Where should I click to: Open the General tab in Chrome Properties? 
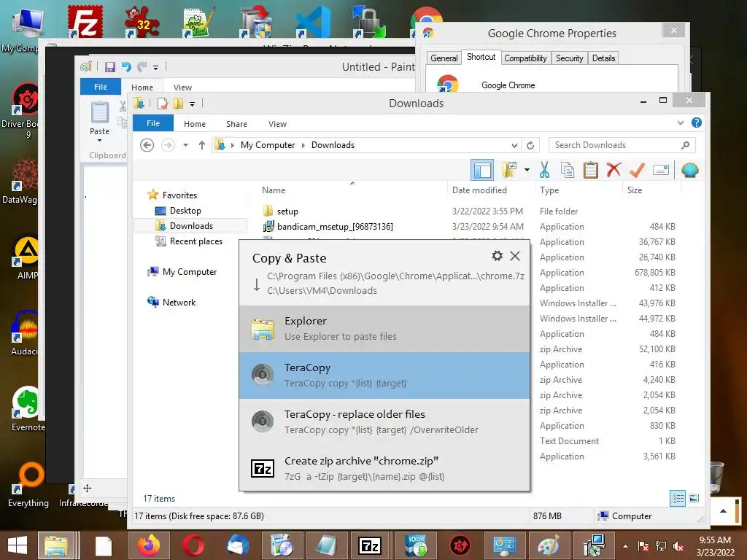pyautogui.click(x=444, y=58)
